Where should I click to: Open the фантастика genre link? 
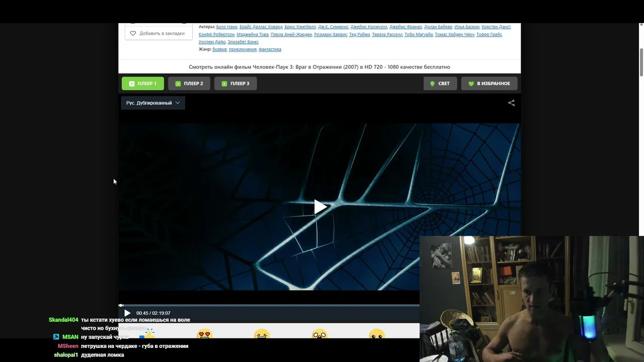(x=270, y=49)
